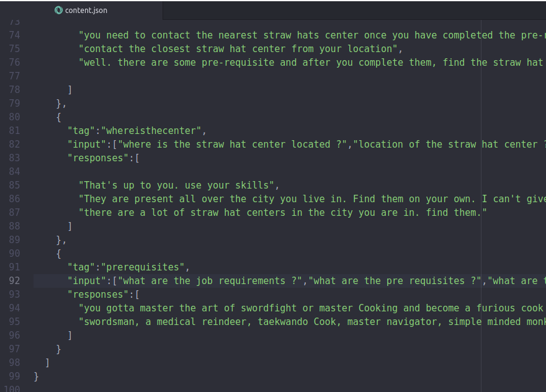Click line number 92 in the gutter
546x392 pixels.
pos(14,280)
